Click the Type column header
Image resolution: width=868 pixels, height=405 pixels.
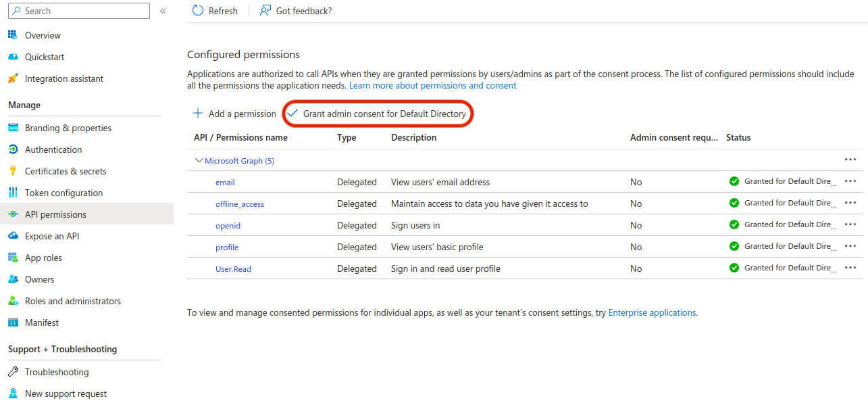coord(347,137)
